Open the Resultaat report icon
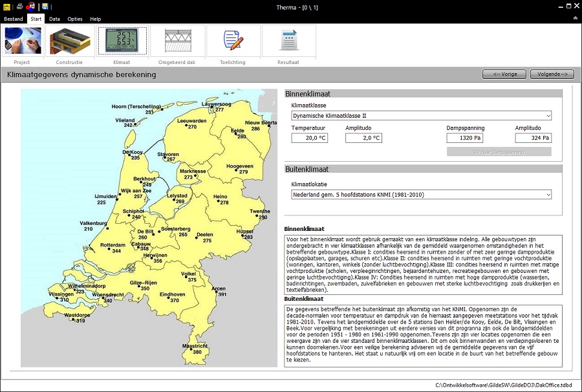Image resolution: width=582 pixels, height=392 pixels. [x=289, y=41]
